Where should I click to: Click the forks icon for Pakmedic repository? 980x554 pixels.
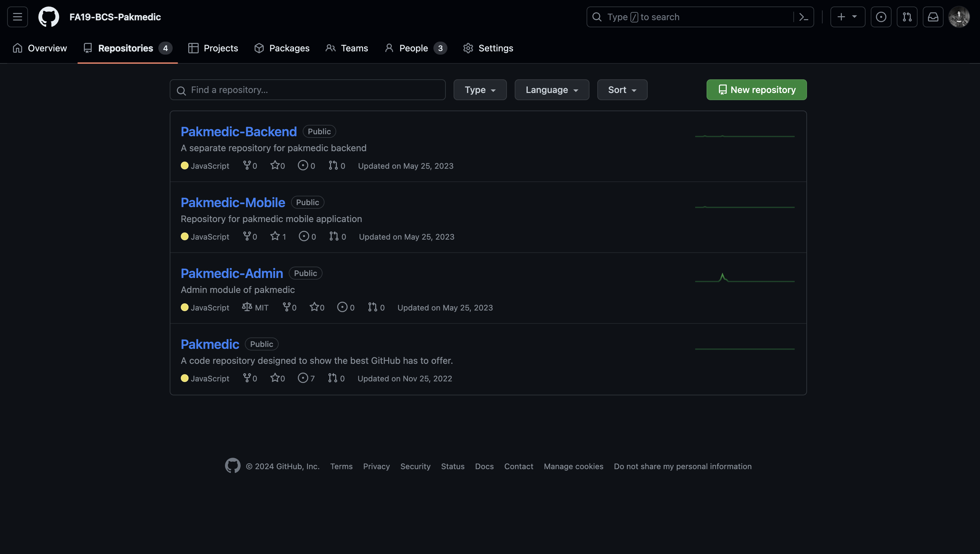click(x=247, y=377)
